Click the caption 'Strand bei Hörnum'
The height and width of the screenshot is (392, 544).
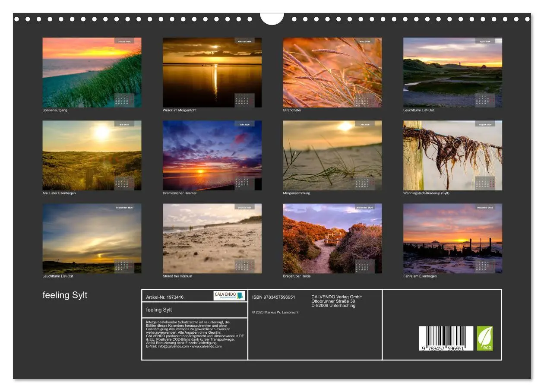(x=177, y=276)
